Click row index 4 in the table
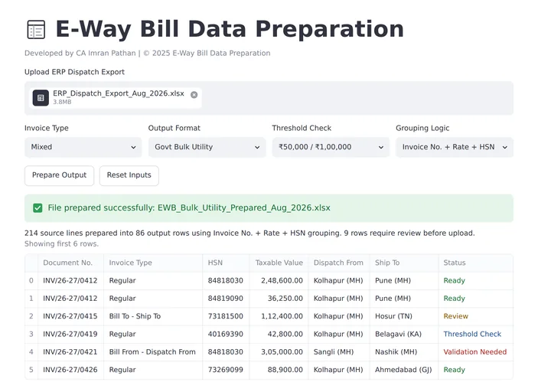 point(31,352)
